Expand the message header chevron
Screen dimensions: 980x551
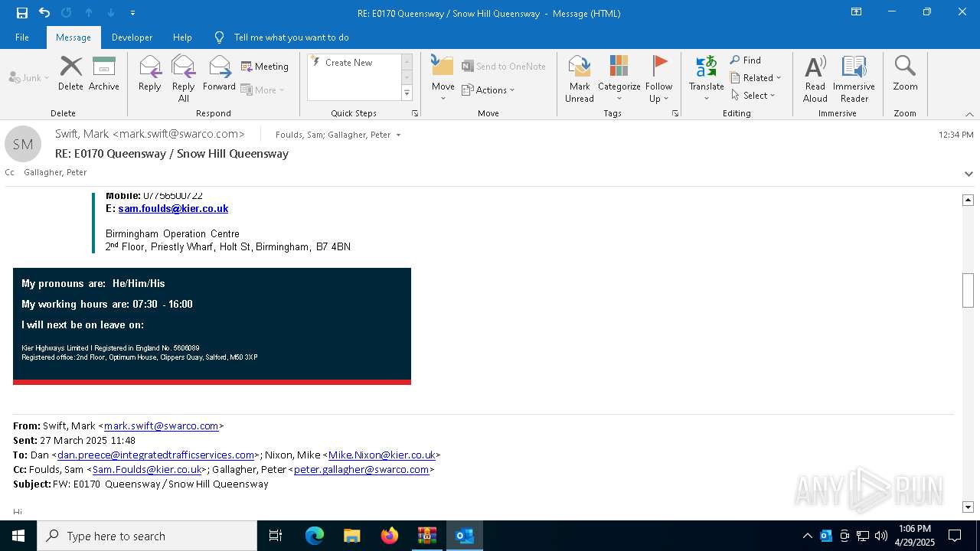[x=969, y=174]
